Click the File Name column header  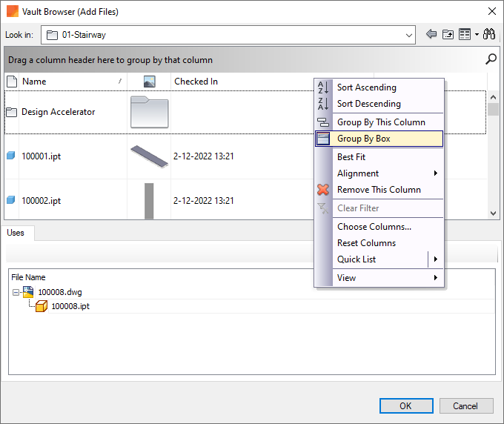tap(28, 277)
